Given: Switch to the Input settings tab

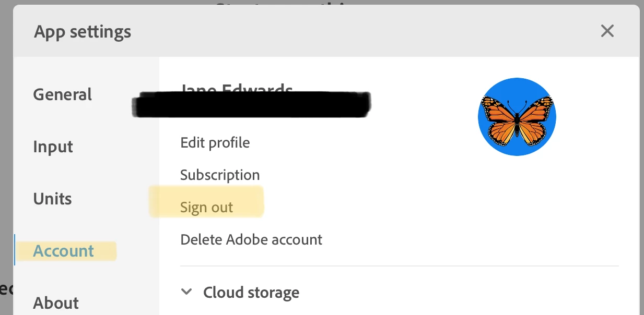Looking at the screenshot, I should pos(53,147).
